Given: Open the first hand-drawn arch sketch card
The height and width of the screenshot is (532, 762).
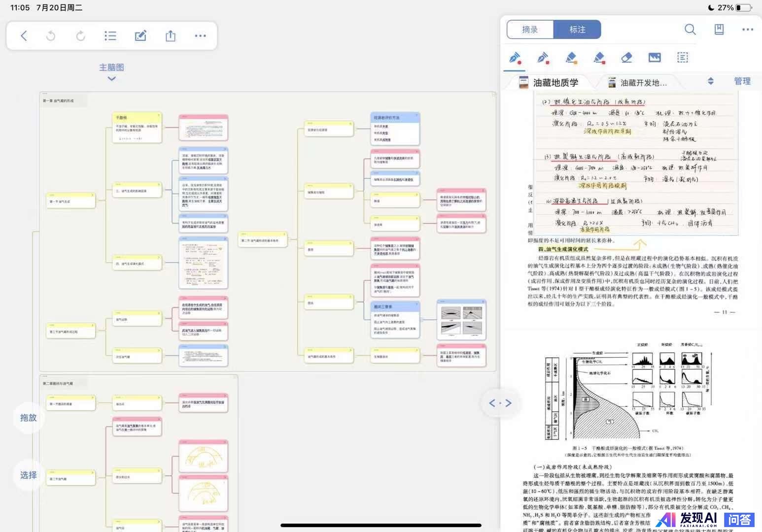Looking at the screenshot, I should 203,457.
